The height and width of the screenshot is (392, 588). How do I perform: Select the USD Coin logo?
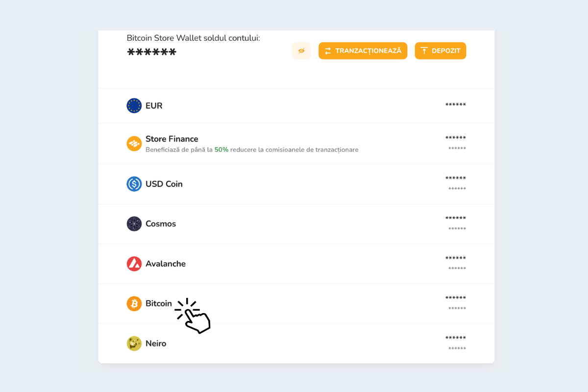(134, 184)
